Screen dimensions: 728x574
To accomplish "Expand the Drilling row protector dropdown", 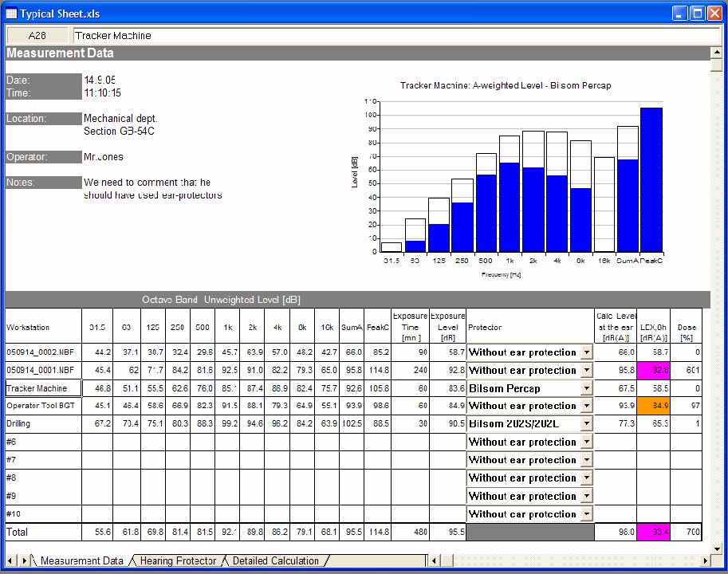I will click(x=587, y=423).
